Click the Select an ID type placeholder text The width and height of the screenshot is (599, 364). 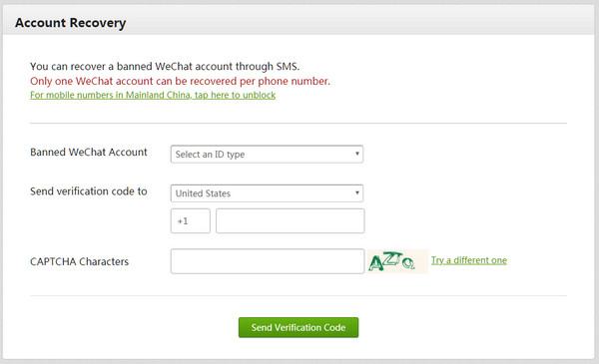point(210,155)
